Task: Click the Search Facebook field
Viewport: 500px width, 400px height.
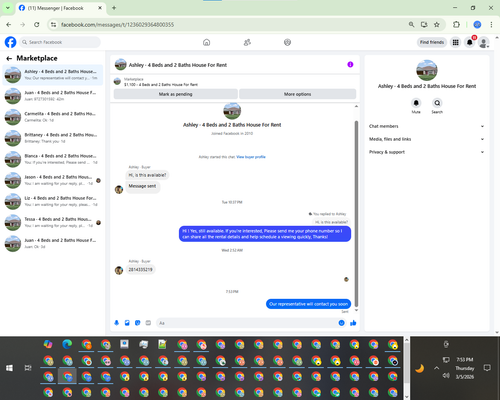Action: [x=60, y=42]
